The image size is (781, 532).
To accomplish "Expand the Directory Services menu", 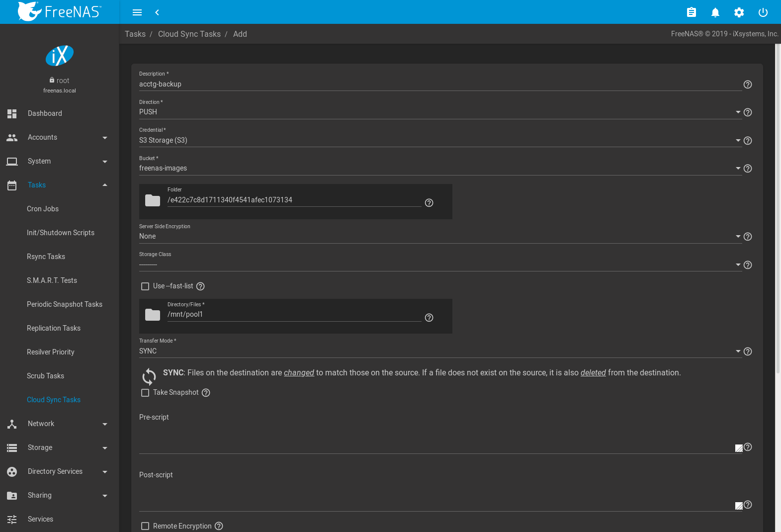I will coord(60,471).
